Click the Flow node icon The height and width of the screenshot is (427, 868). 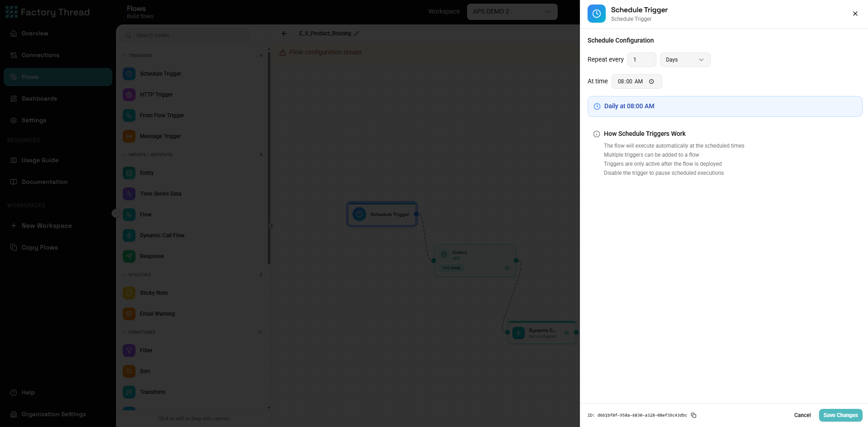(x=129, y=215)
